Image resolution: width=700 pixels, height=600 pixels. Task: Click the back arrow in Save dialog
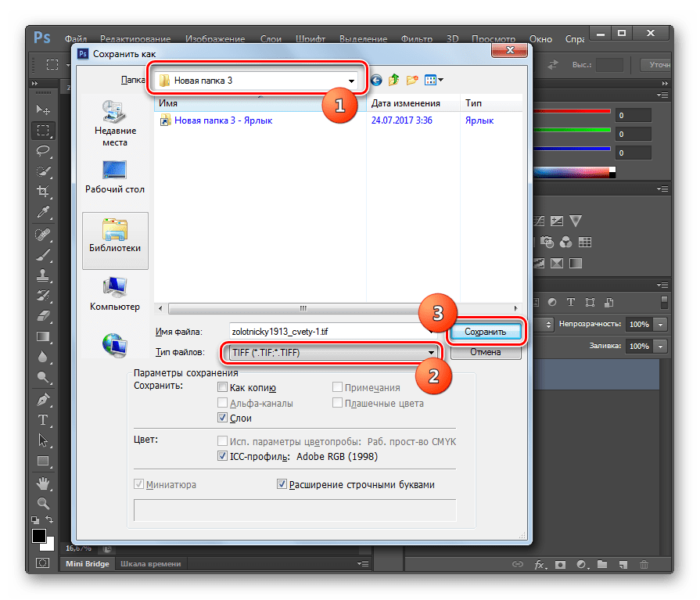pos(376,81)
